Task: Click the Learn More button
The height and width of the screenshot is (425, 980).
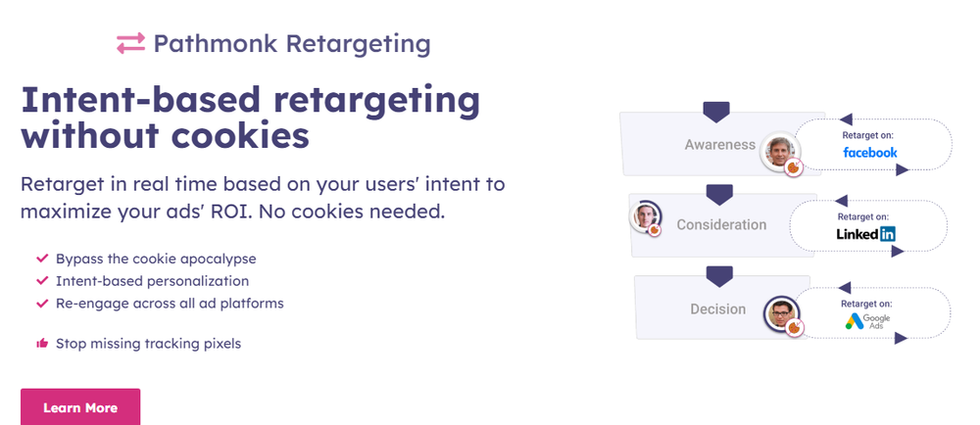Action: [80, 407]
